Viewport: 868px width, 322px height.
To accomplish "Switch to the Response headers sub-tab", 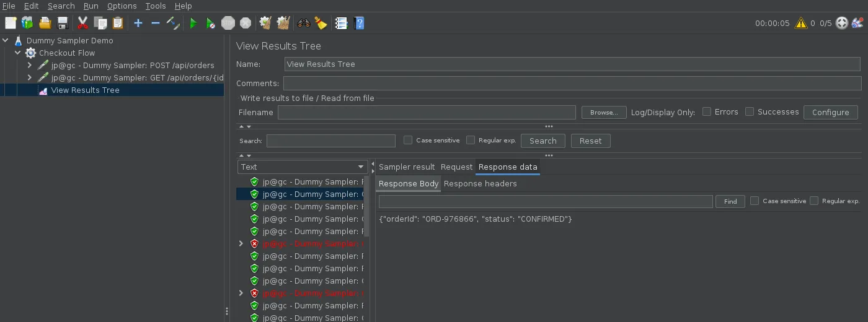I will tap(480, 183).
